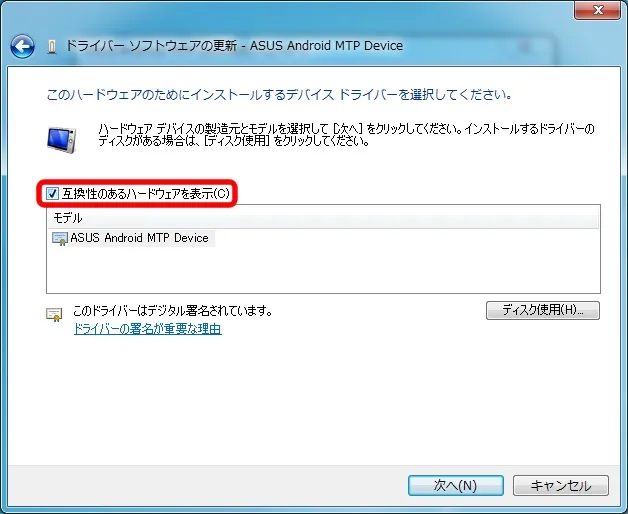Toggle the 互換性のあるハードウェアを表示 checkbox
Image resolution: width=628 pixels, height=514 pixels.
pyautogui.click(x=52, y=194)
